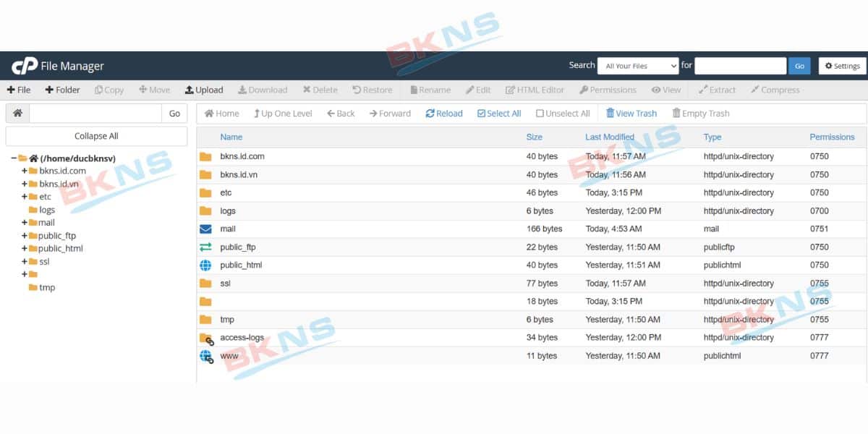This screenshot has width=868, height=434.
Task: Expand etc folder in the tree
Action: click(25, 197)
